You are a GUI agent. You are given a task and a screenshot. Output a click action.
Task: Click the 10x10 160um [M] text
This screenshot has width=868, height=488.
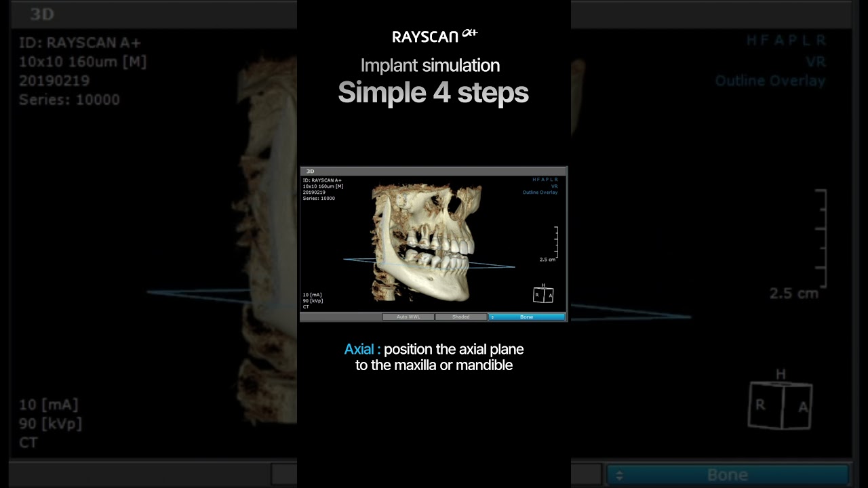pyautogui.click(x=323, y=186)
